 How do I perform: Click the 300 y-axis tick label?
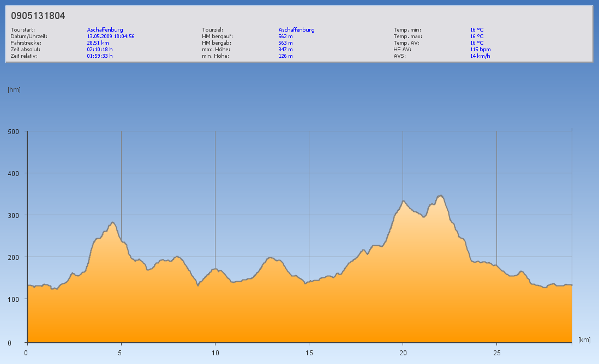tap(14, 215)
